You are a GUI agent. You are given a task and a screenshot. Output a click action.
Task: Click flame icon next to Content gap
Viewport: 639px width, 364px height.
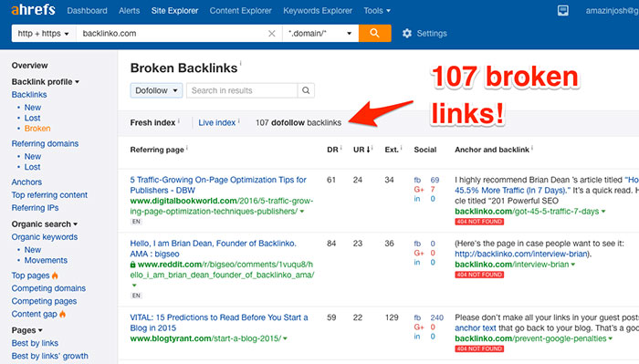(x=62, y=314)
